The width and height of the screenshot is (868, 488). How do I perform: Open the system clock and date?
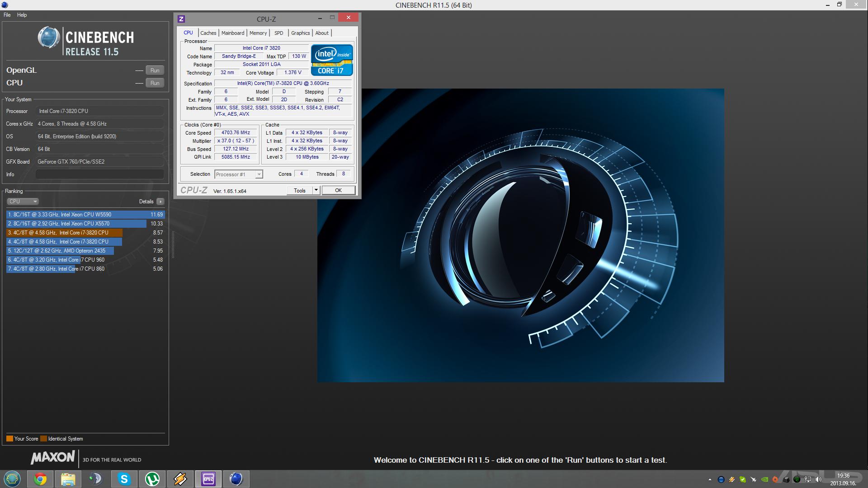pos(843,479)
